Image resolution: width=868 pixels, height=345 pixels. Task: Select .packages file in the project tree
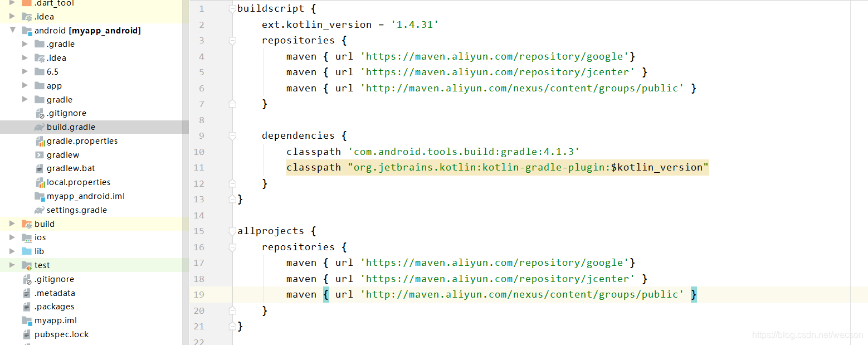pyautogui.click(x=54, y=307)
